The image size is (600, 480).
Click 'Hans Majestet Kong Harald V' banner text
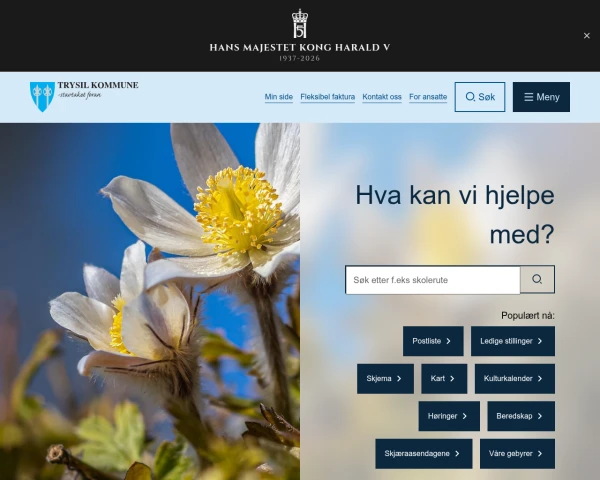click(300, 47)
